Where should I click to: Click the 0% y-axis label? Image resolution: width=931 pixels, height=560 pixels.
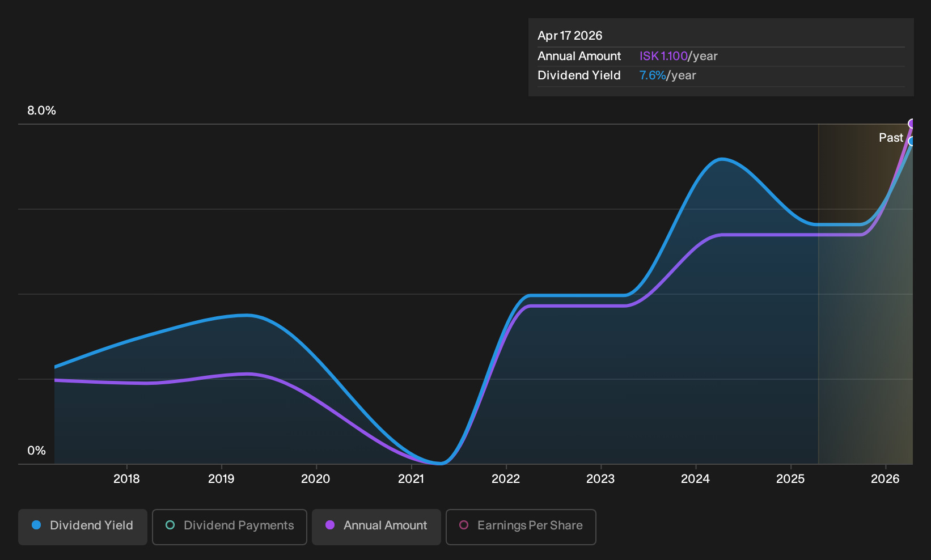pos(36,451)
